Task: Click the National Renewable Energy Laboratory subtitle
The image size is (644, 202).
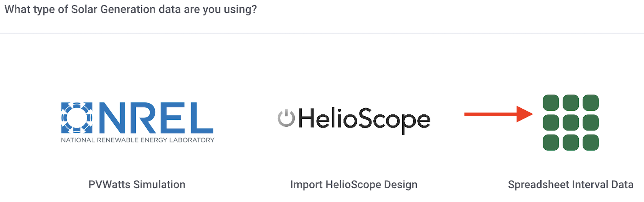Action: tap(138, 140)
